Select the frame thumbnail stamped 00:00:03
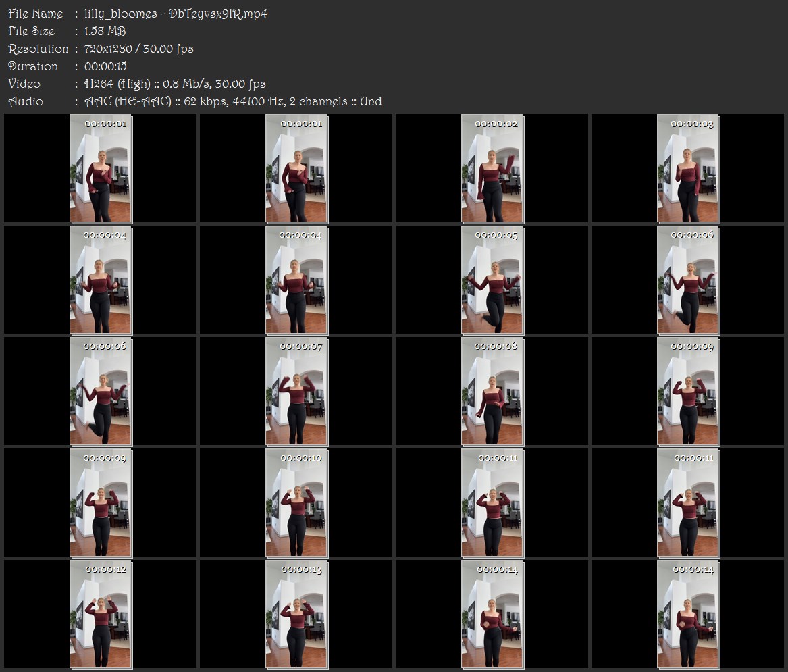The image size is (788, 672). click(688, 168)
